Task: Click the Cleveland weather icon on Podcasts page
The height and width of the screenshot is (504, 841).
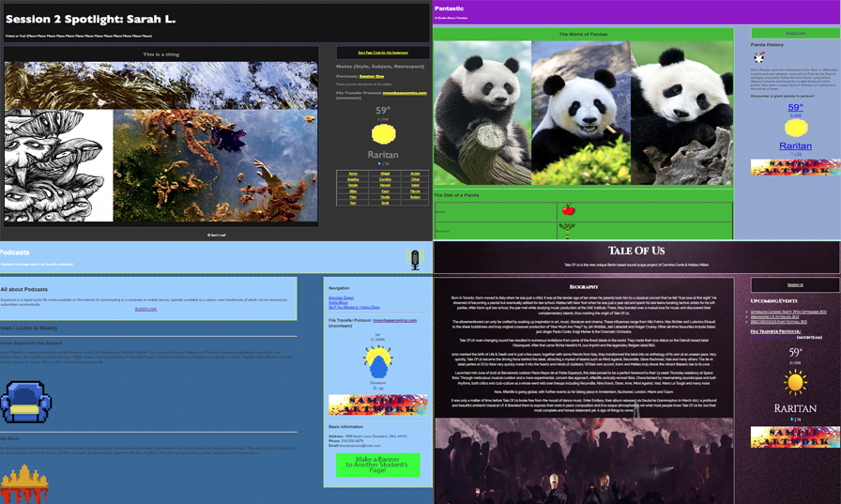Action: pyautogui.click(x=377, y=361)
